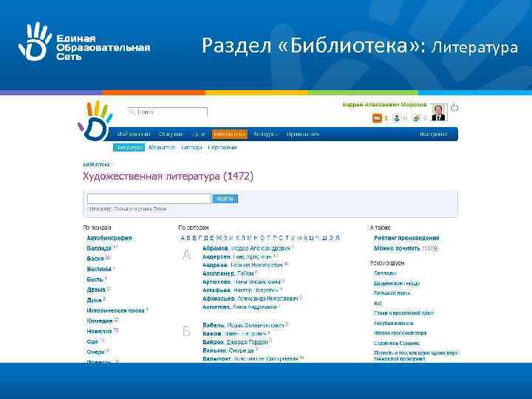Select the Литература sub-tab
This screenshot has width=532, height=399.
coord(129,148)
